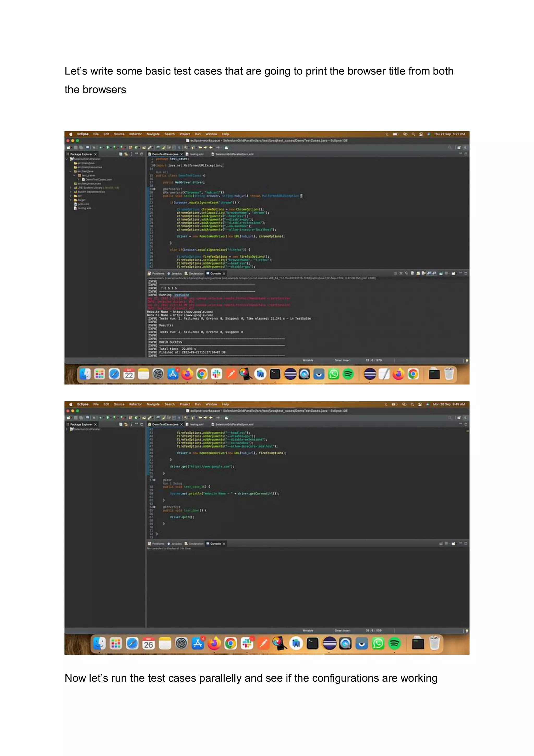Expand Maven Dependencies node in upper explorer
This screenshot has height=756, width=534.
pyautogui.click(x=70, y=192)
